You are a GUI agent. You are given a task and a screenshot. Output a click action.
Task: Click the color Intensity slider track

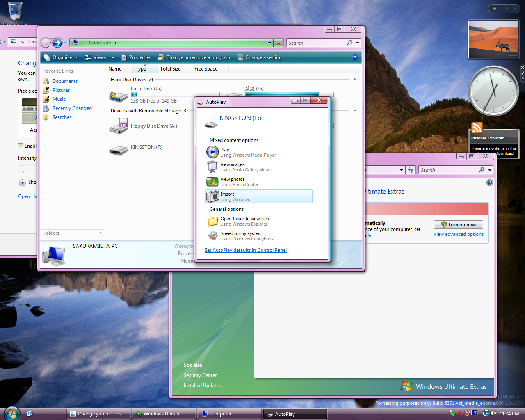click(29, 166)
